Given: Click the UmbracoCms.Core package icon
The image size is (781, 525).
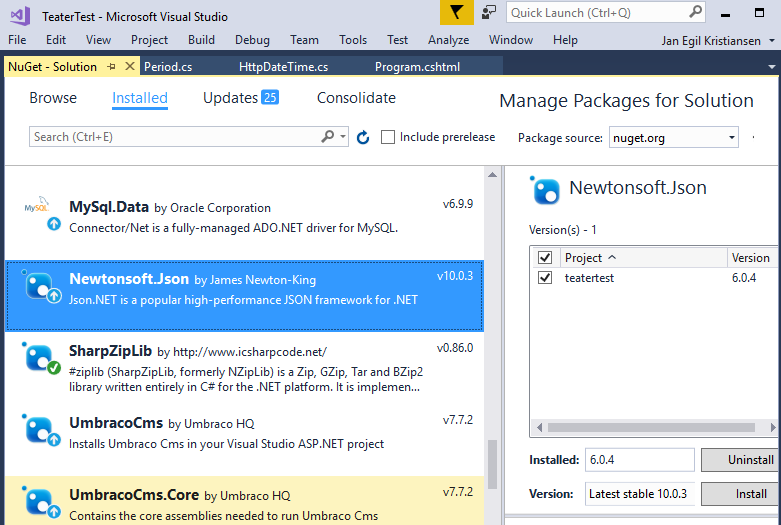Looking at the screenshot, I should tap(39, 501).
